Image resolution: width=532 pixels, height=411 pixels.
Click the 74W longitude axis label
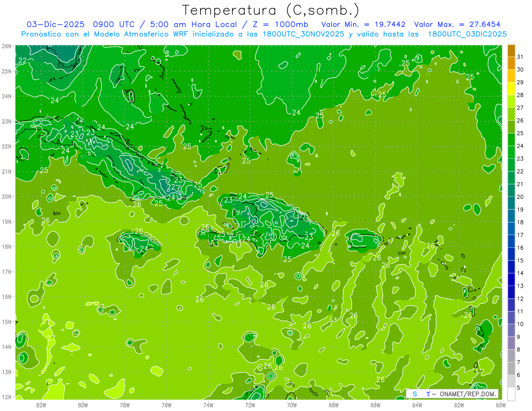tap(208, 405)
